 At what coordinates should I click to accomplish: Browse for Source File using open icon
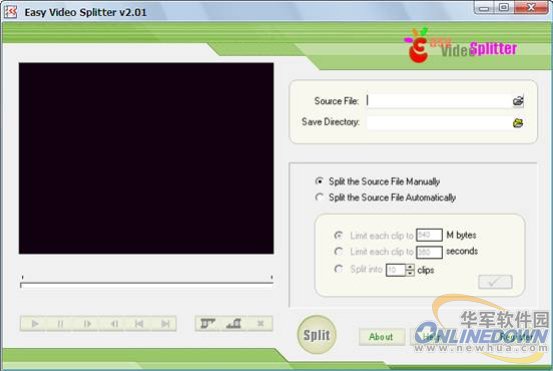tap(518, 101)
